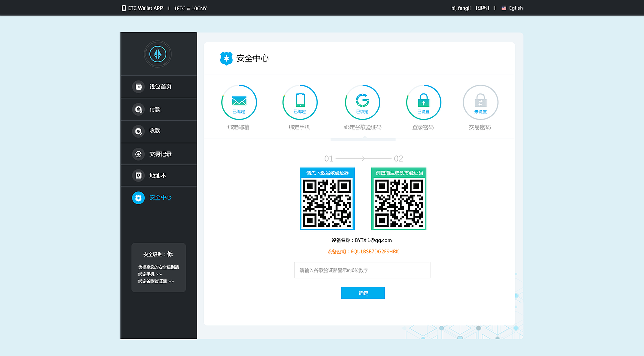Click the Google G icon for 绑定谷歌验证码

point(362,101)
